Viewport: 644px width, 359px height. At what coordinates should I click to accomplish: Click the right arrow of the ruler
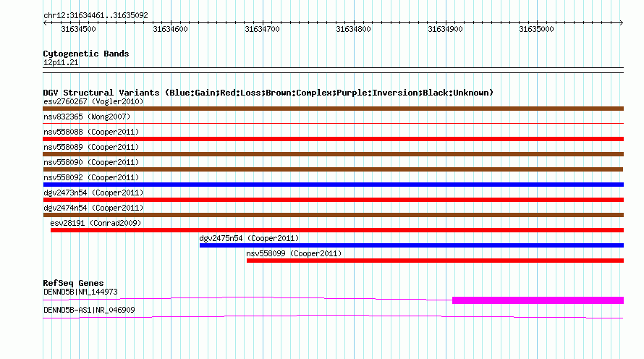(x=621, y=23)
